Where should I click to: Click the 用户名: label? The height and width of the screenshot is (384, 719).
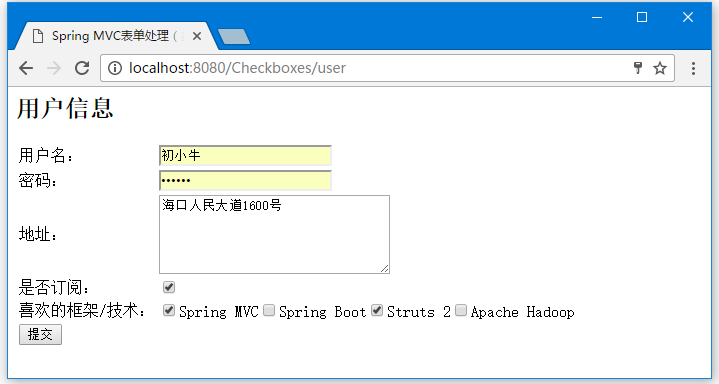(x=46, y=156)
